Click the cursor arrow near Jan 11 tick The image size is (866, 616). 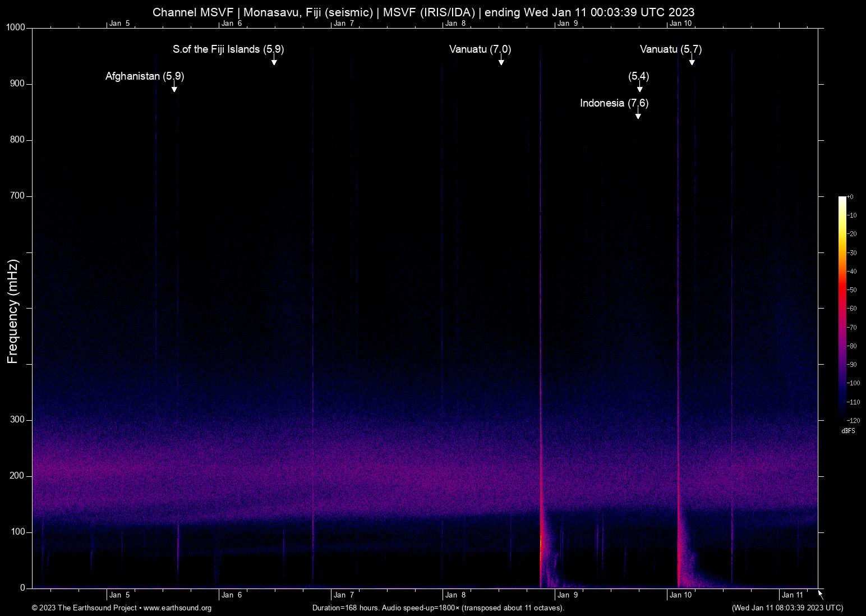[819, 593]
